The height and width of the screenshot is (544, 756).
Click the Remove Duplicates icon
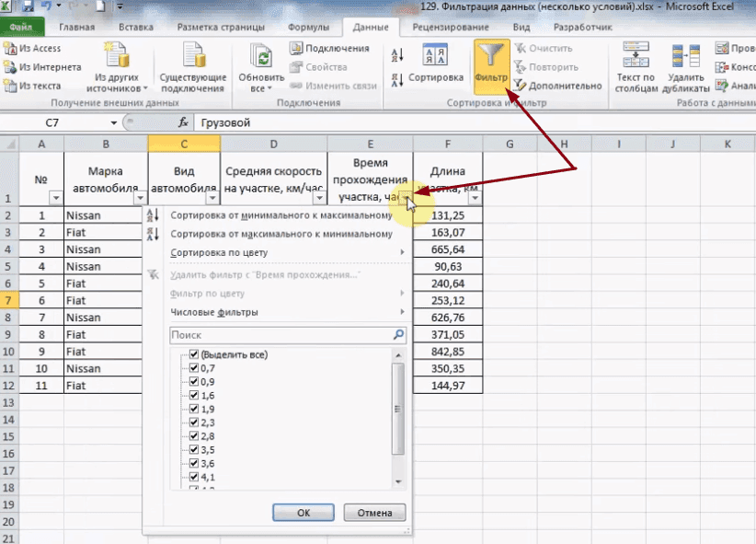click(x=688, y=64)
